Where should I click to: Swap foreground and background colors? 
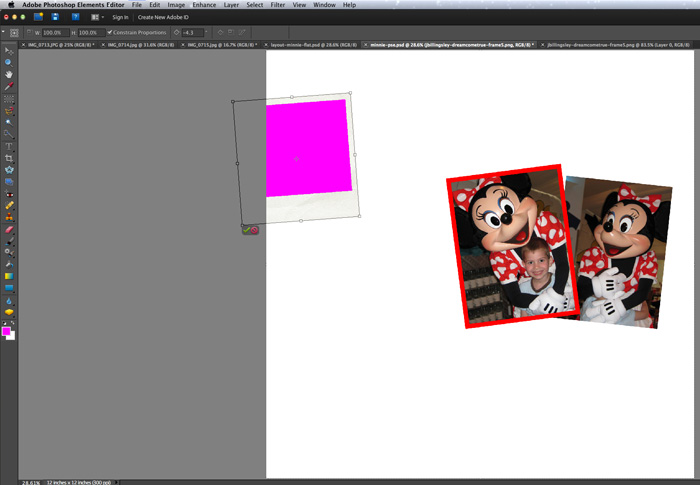coord(12,323)
